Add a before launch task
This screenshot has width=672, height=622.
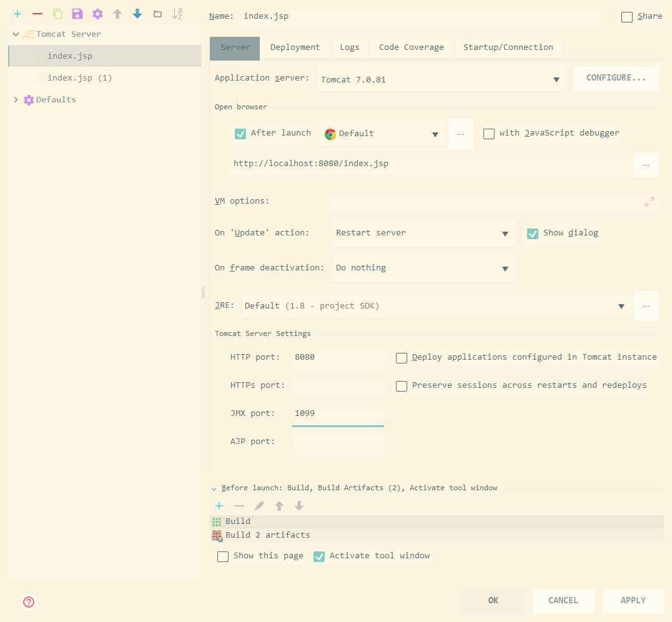(219, 506)
